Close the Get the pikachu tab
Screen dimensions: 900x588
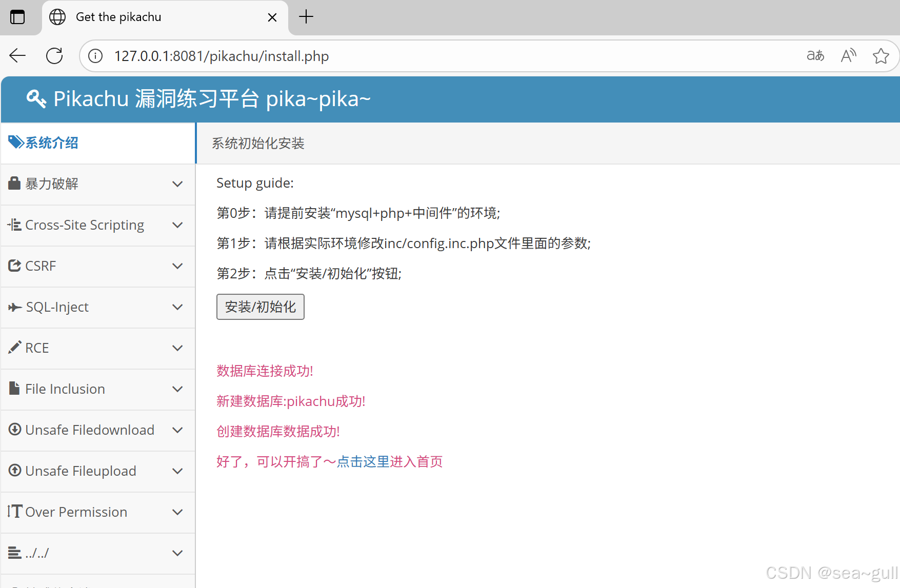coord(272,17)
